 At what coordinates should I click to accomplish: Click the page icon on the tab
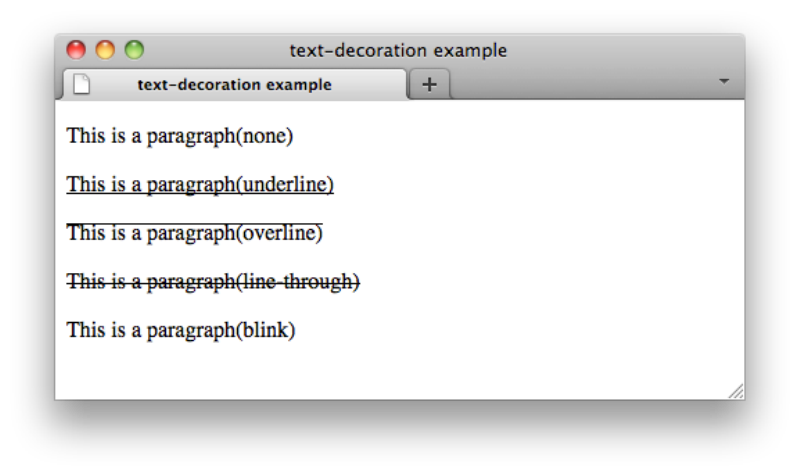[81, 84]
